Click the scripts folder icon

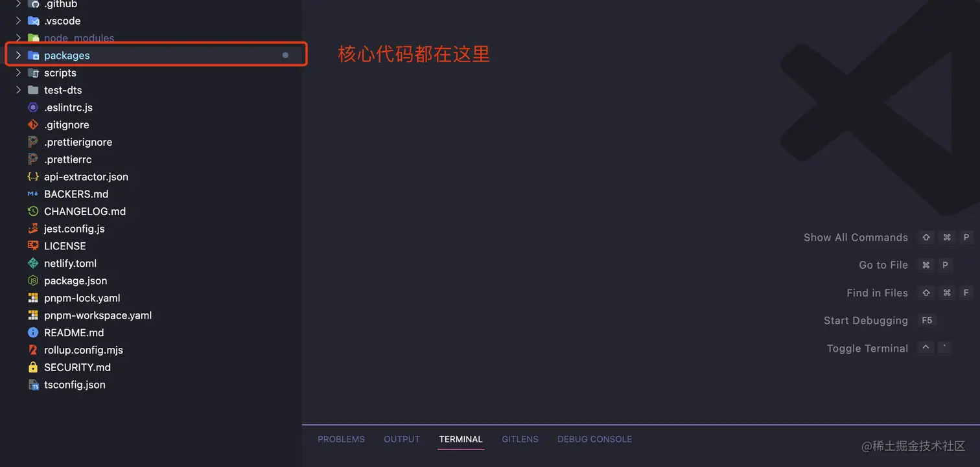click(33, 73)
